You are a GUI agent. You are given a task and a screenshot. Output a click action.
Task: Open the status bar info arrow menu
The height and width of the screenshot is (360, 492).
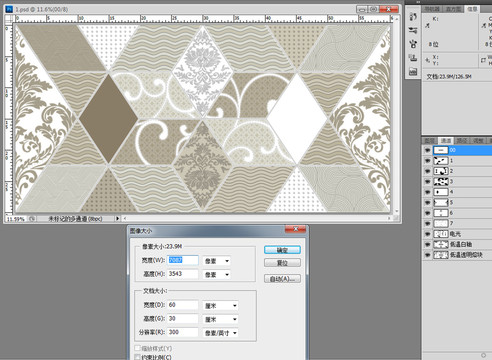[x=117, y=219]
